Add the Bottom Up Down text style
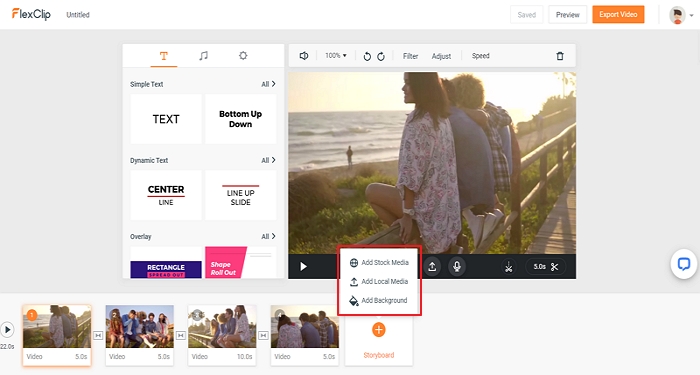 tap(241, 119)
